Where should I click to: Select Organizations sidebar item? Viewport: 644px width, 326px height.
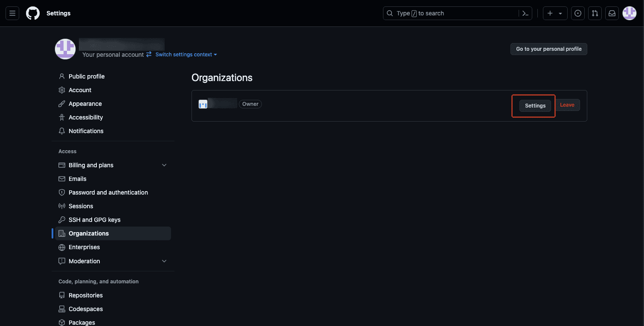tap(113, 233)
